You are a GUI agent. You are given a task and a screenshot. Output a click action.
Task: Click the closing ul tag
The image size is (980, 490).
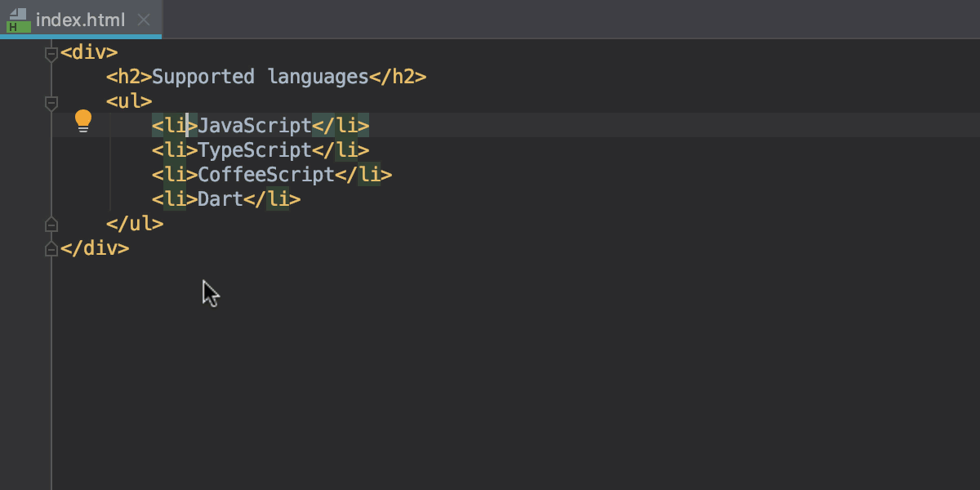tap(135, 225)
